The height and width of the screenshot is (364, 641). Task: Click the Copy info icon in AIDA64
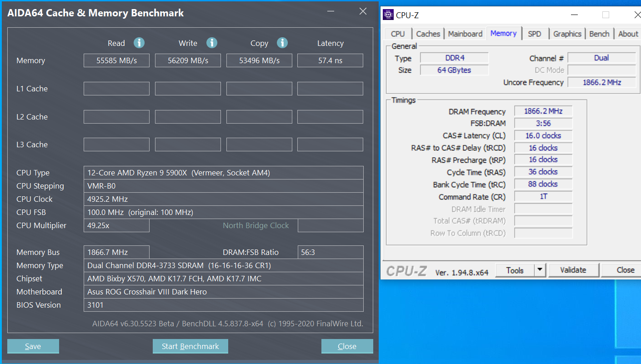[282, 43]
